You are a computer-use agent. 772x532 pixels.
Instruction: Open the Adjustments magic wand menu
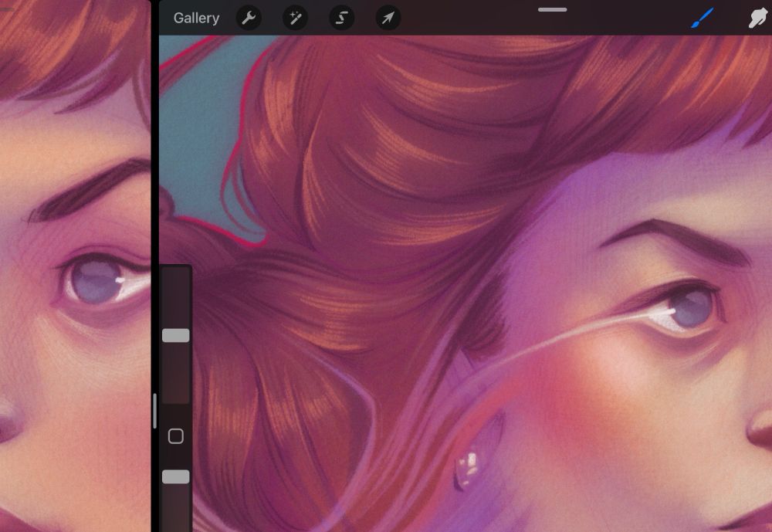295,19
